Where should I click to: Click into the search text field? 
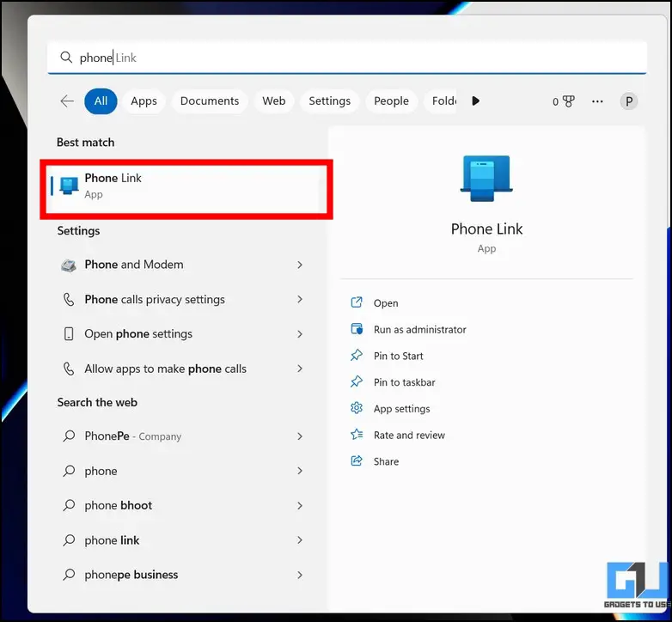(346, 58)
